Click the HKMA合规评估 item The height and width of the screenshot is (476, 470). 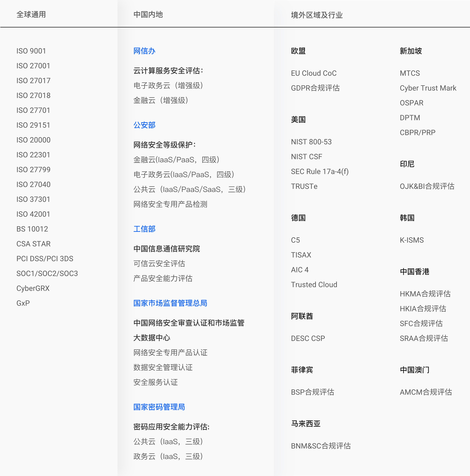tap(425, 294)
